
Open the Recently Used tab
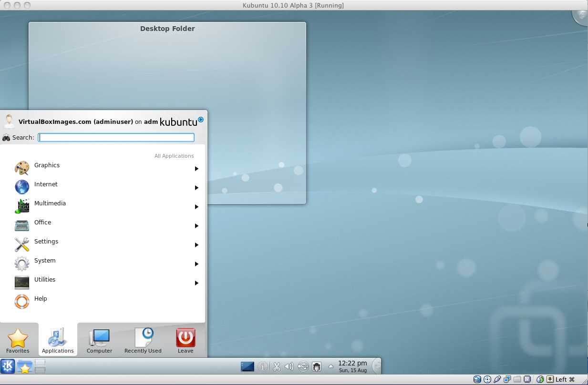pyautogui.click(x=143, y=341)
